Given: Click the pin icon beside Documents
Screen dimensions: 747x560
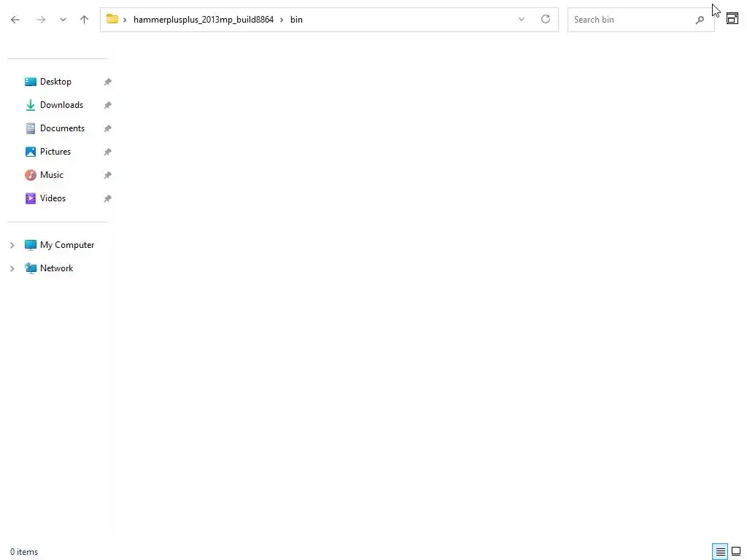Looking at the screenshot, I should pyautogui.click(x=108, y=128).
